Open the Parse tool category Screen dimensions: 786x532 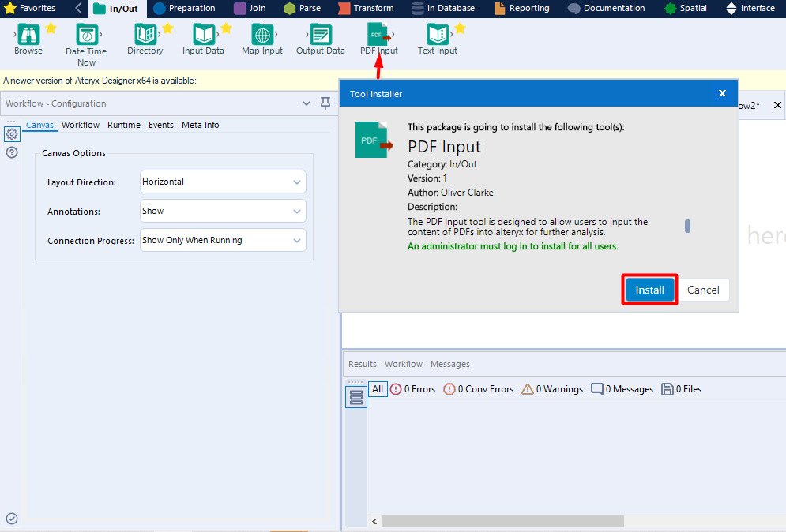(303, 8)
